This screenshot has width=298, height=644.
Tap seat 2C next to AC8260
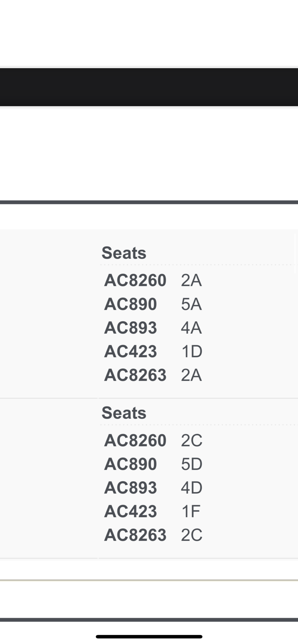pos(192,440)
